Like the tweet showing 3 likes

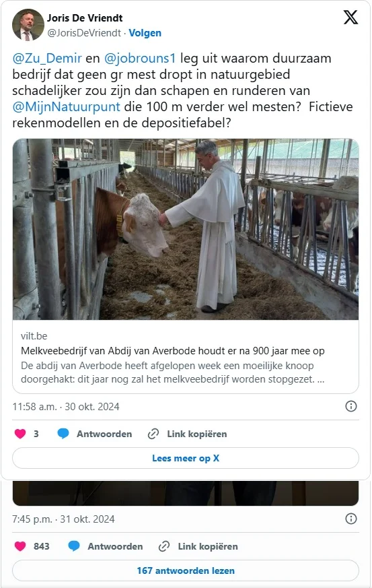click(20, 434)
